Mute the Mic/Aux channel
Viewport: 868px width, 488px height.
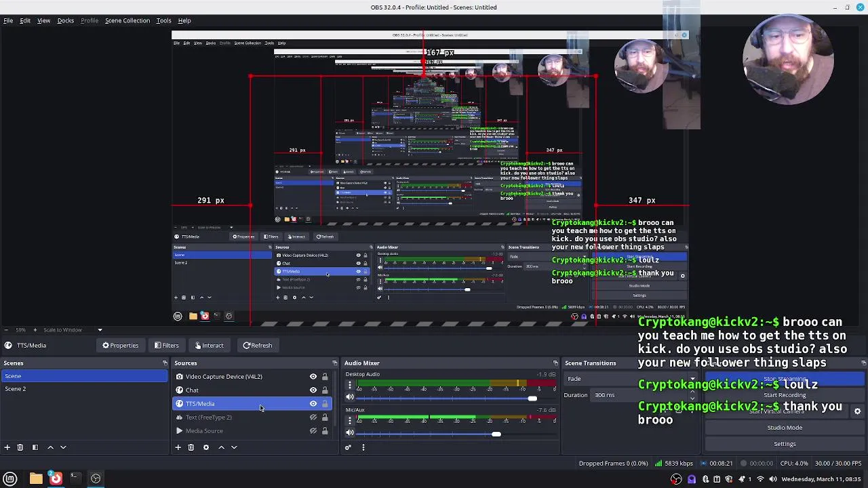(x=350, y=434)
